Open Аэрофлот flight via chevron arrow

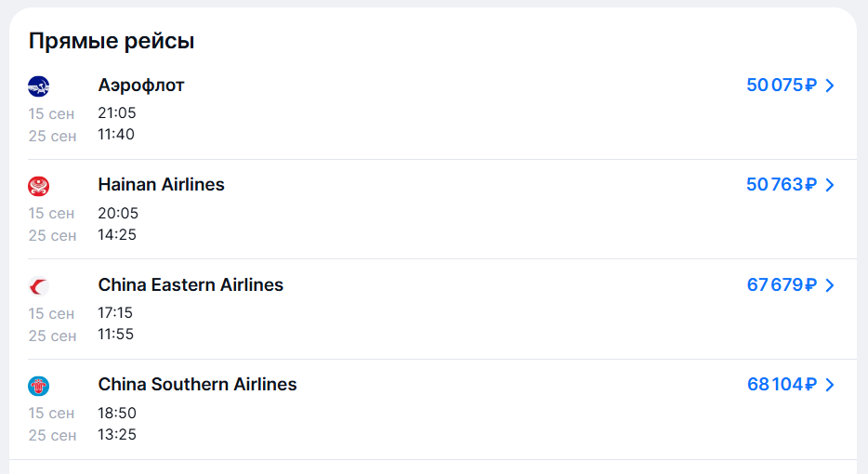830,86
